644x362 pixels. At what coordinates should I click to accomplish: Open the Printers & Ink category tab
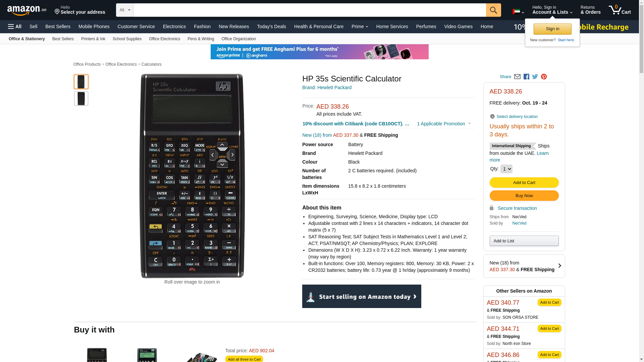coord(93,39)
